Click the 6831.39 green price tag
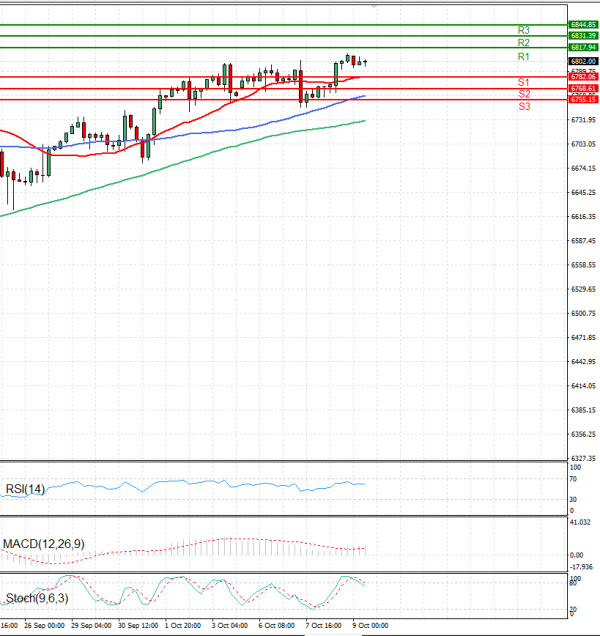 coord(583,36)
